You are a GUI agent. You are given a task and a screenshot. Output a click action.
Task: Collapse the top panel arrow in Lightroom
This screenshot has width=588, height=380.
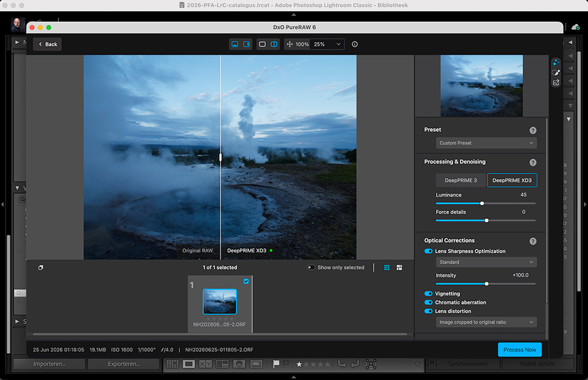click(x=293, y=15)
